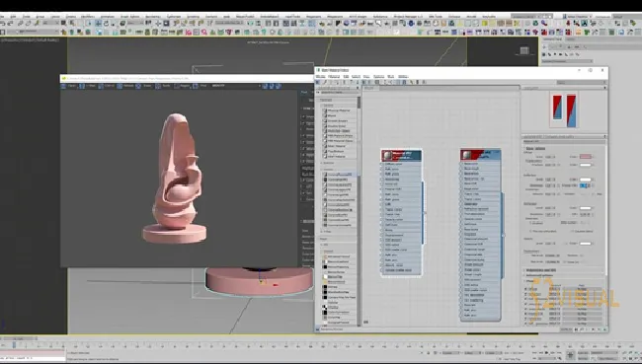Click No Map button in Diffuse maps row
This screenshot has height=364, width=642.
click(x=582, y=289)
